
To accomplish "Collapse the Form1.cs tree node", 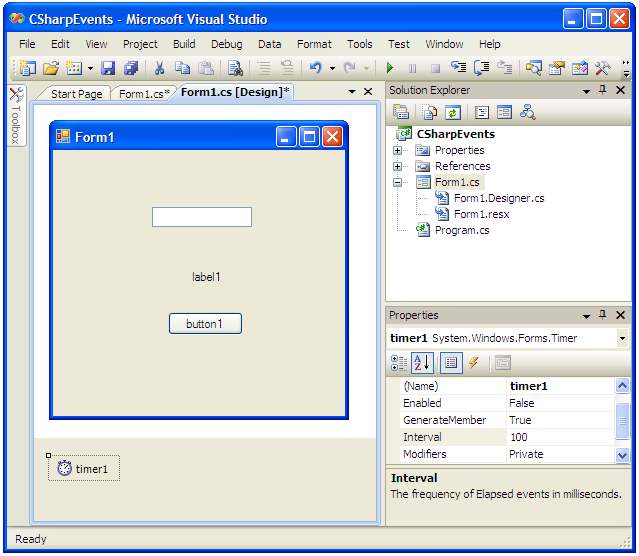I will [x=397, y=182].
